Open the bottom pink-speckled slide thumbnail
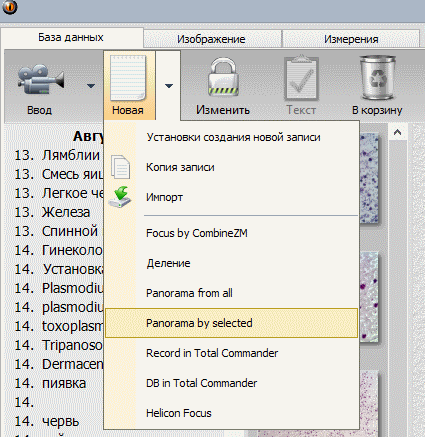The image size is (425, 437). 369,403
